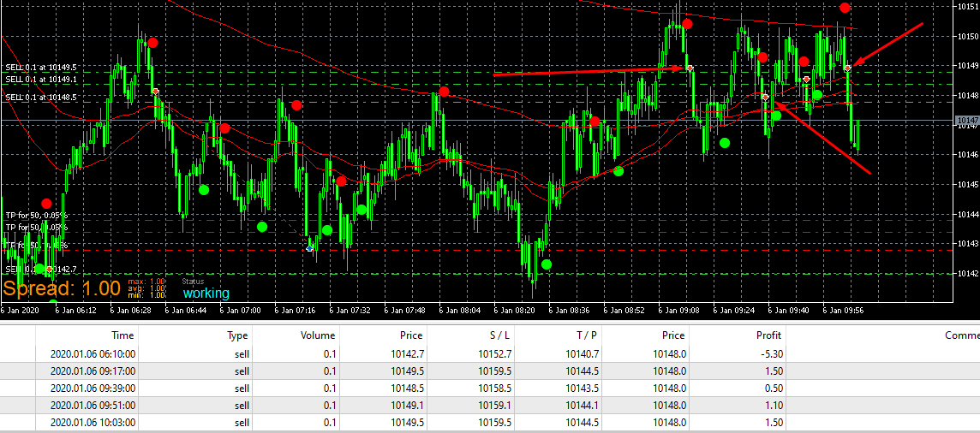Click the 6 Jan 09:56 time axis label

(846, 310)
